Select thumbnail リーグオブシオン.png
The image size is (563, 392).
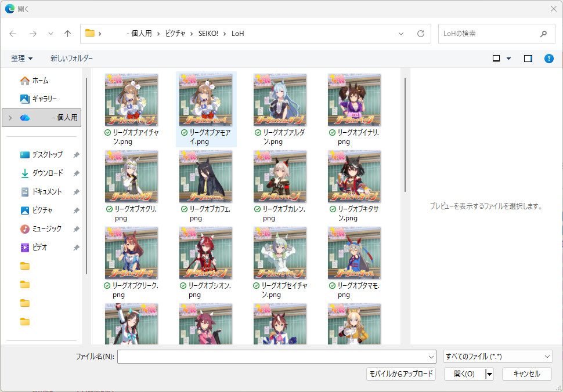(205, 253)
